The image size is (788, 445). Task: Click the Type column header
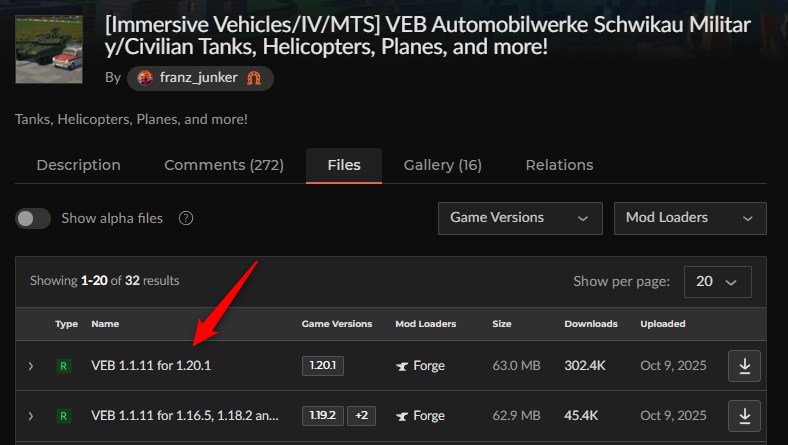[66, 324]
